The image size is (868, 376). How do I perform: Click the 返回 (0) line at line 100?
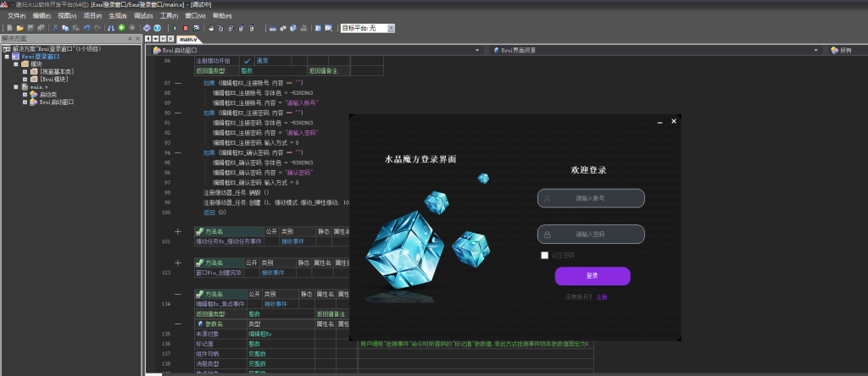point(214,213)
